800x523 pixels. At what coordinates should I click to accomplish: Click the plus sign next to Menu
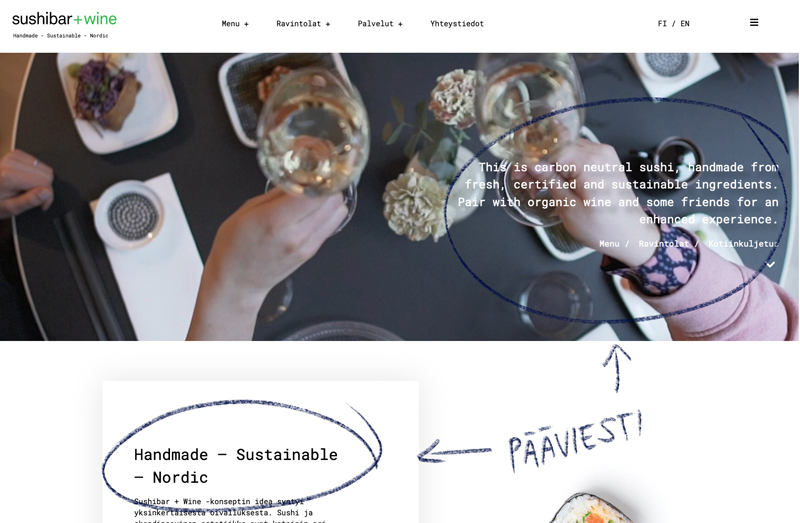pyautogui.click(x=246, y=24)
